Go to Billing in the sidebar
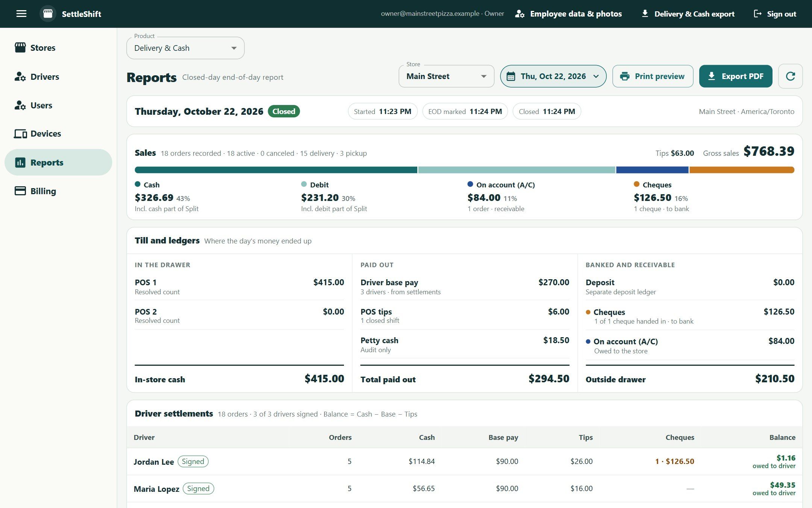812x508 pixels. [x=58, y=191]
